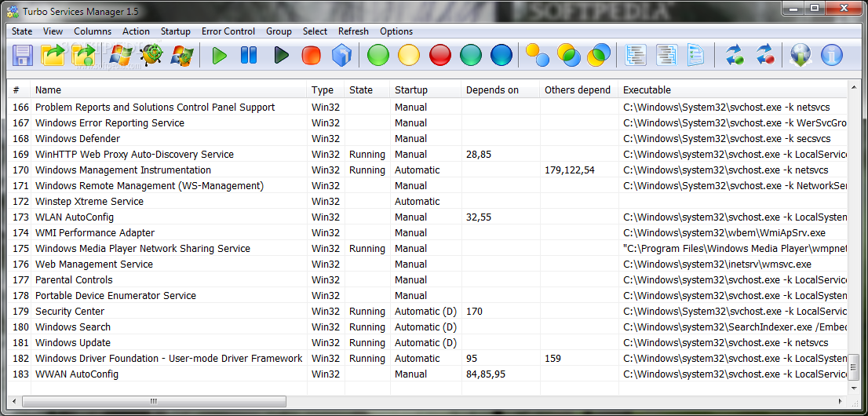868x416 pixels.
Task: Sort by the State column header
Action: click(x=367, y=89)
